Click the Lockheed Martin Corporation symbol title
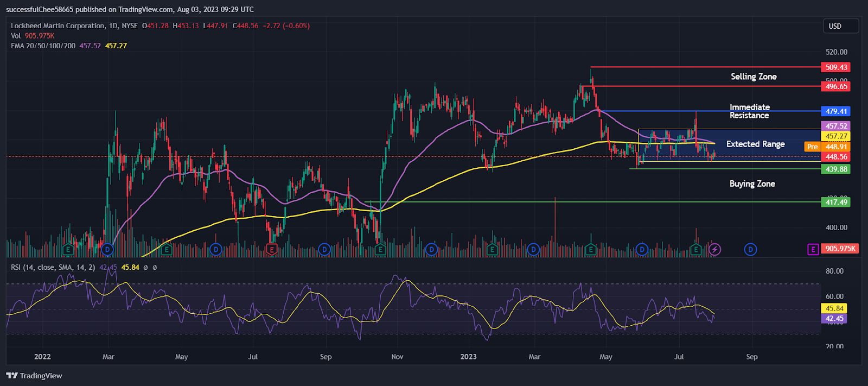The height and width of the screenshot is (386, 868). point(58,26)
